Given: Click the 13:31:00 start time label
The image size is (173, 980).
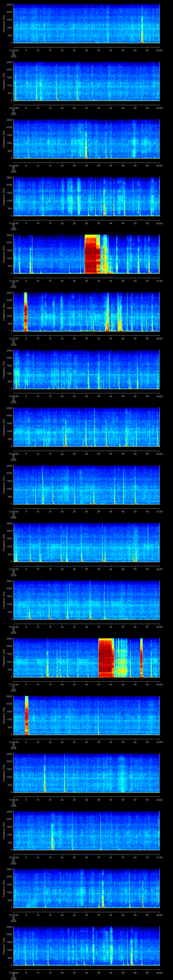Looking at the screenshot, I should coord(13,569).
